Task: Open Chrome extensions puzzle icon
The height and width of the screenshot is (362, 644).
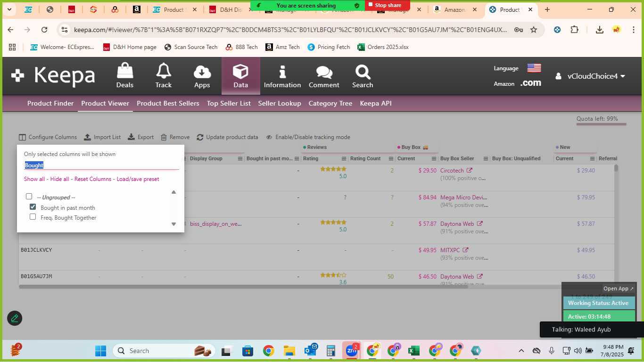Action: pyautogui.click(x=574, y=30)
